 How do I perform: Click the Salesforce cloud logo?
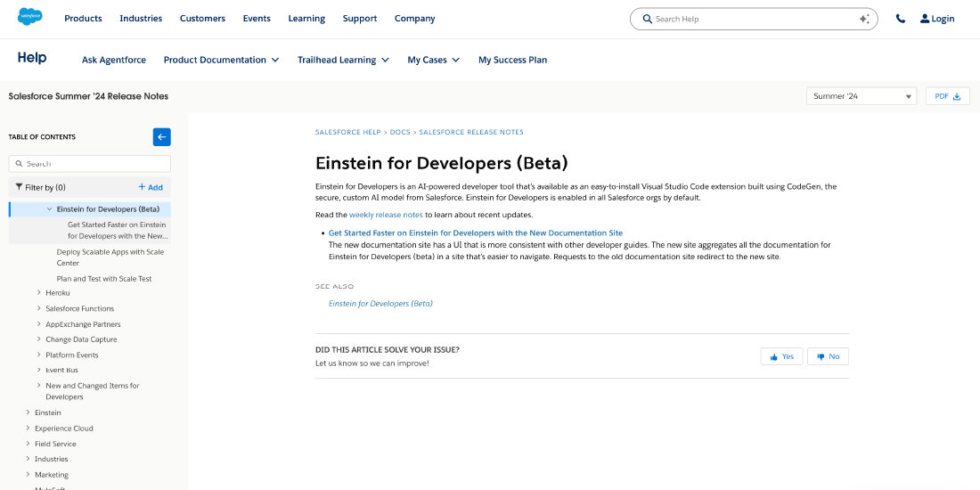29,18
